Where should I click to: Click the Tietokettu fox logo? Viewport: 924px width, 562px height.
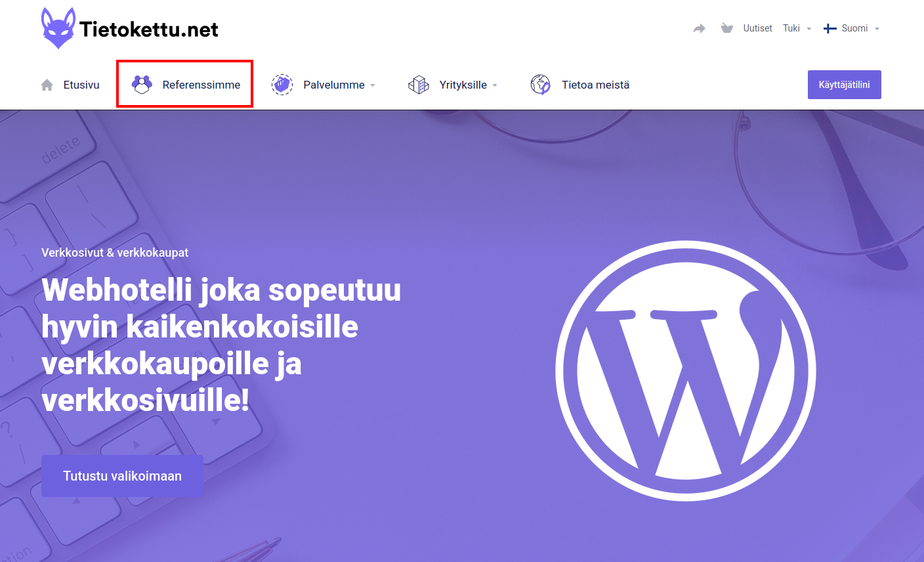point(58,28)
